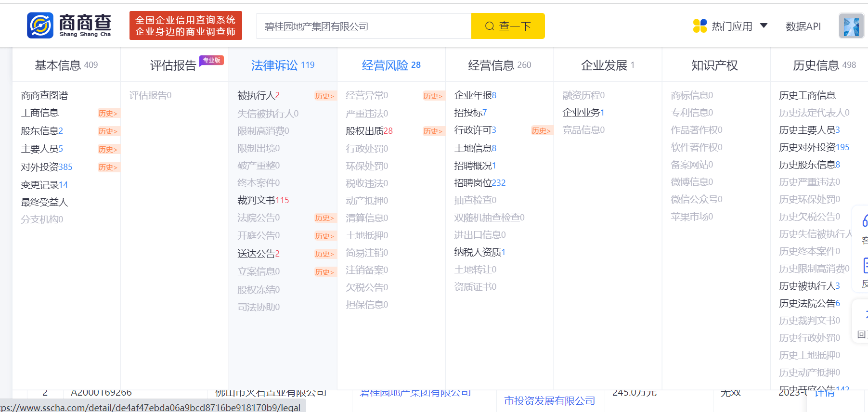868x412 pixels.
Task: Click 历史> tag beside 被执行人
Action: pos(324,96)
